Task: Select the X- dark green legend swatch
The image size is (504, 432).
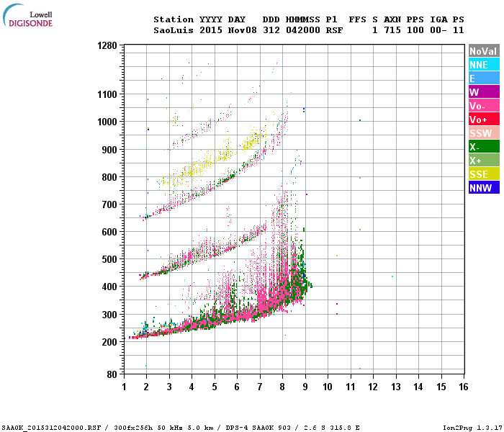Action: coord(484,147)
